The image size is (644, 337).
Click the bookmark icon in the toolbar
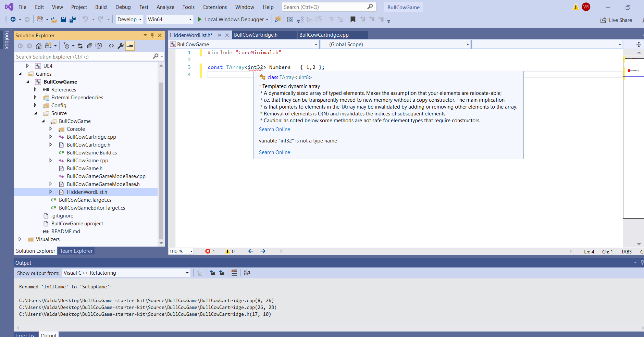(x=353, y=20)
